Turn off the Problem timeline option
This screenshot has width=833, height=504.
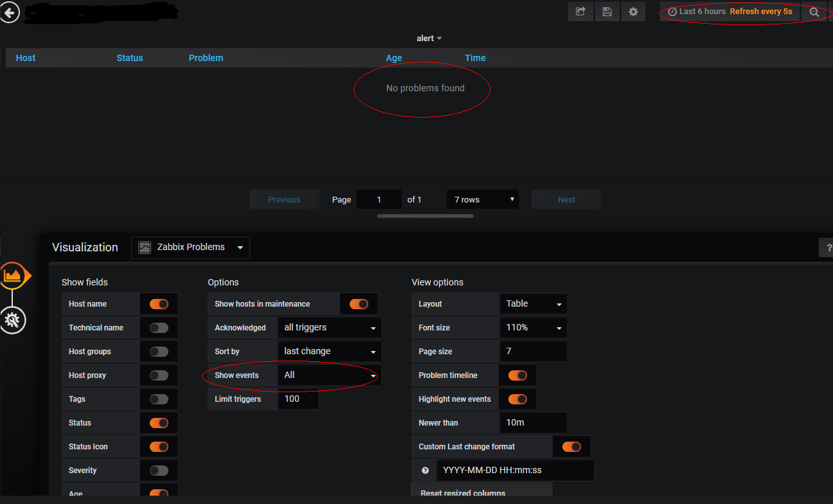pos(517,375)
